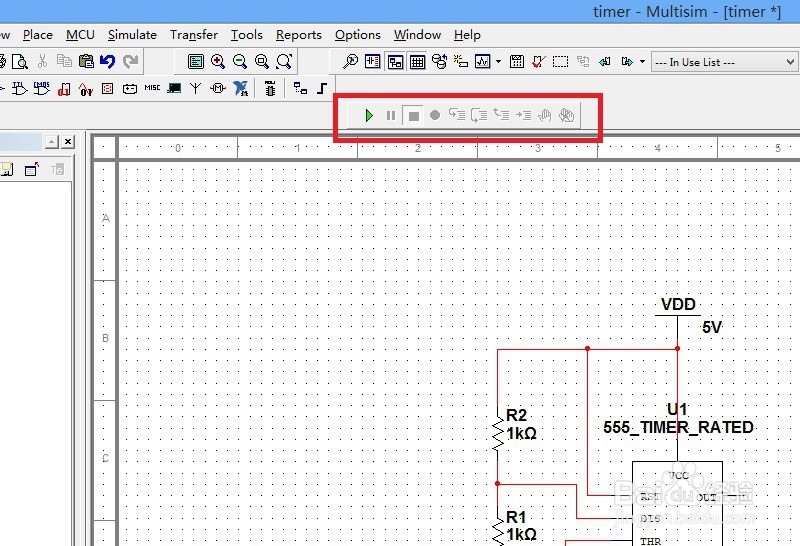Run the Electrical Rules Check icon
800x546 pixels.
539,62
